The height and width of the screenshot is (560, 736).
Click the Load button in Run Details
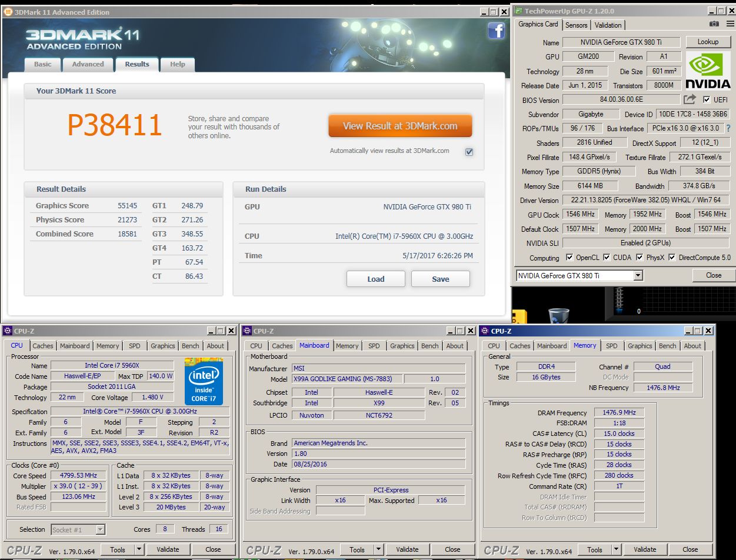pyautogui.click(x=375, y=279)
